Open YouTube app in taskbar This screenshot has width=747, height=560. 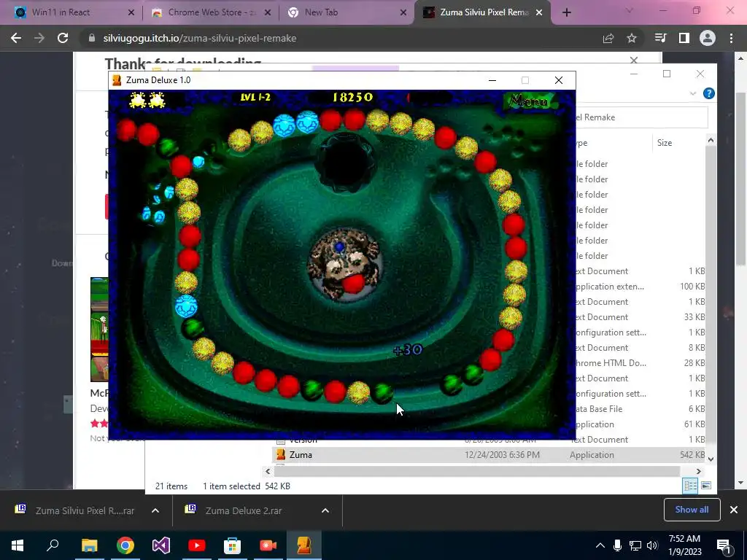tap(196, 545)
